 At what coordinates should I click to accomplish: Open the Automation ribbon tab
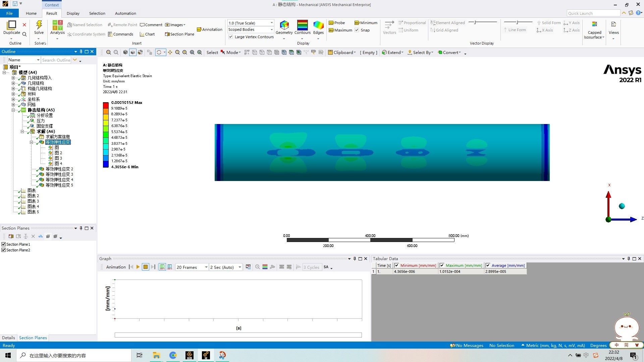(x=125, y=13)
